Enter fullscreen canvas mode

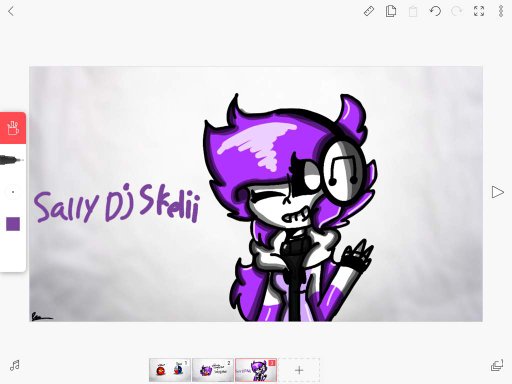pyautogui.click(x=479, y=11)
